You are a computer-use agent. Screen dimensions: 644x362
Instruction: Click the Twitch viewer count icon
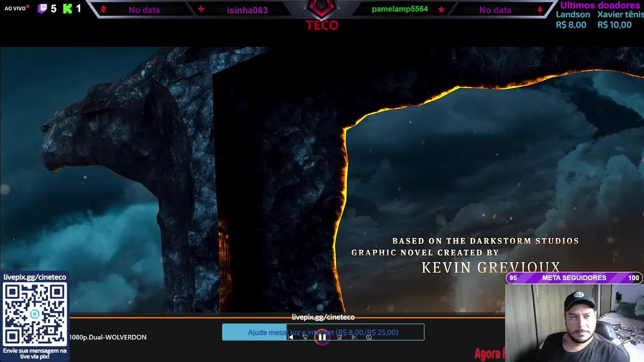tap(43, 8)
